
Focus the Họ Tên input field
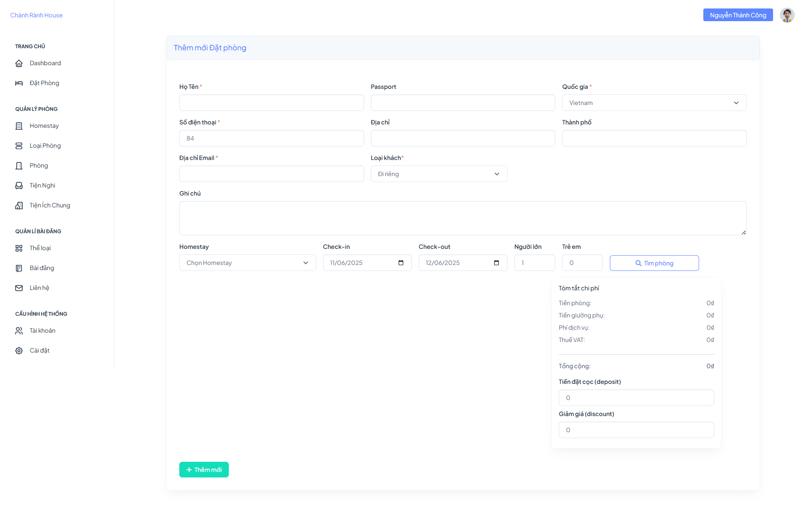tap(272, 103)
